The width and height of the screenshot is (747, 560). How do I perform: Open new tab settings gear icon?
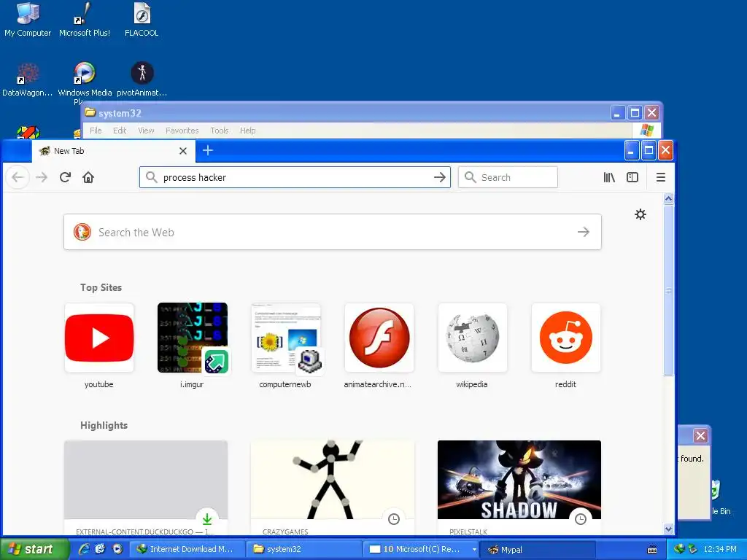[x=640, y=214]
